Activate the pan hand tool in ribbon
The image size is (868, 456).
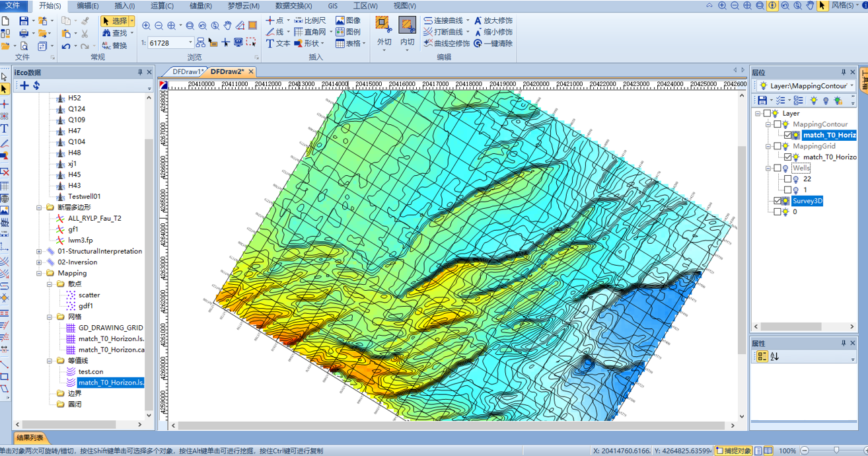click(x=227, y=26)
